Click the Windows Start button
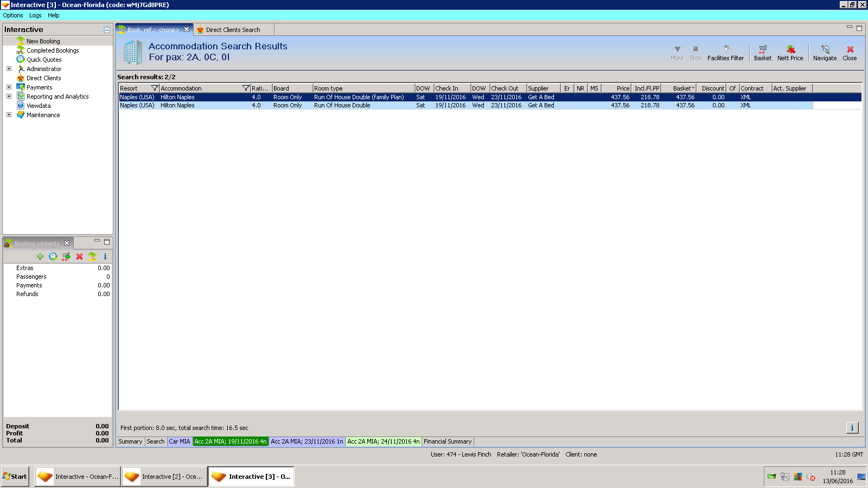This screenshot has height=488, width=868. [15, 477]
